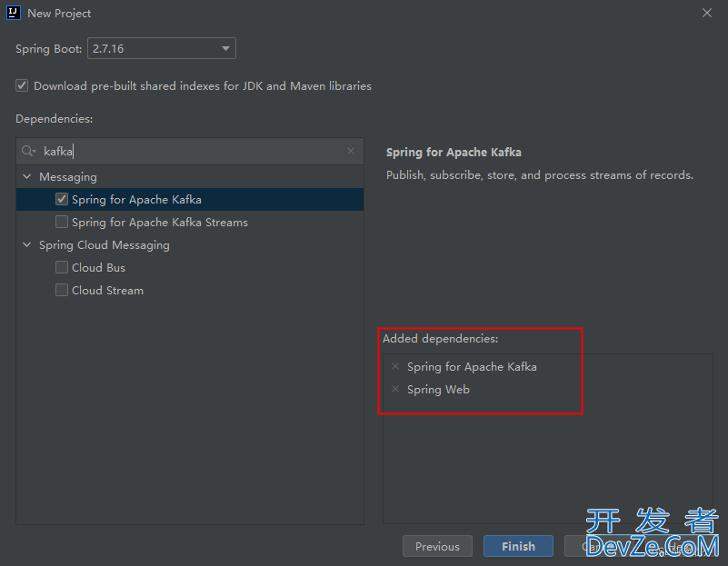Enable the Cloud Bus dependency

[62, 268]
